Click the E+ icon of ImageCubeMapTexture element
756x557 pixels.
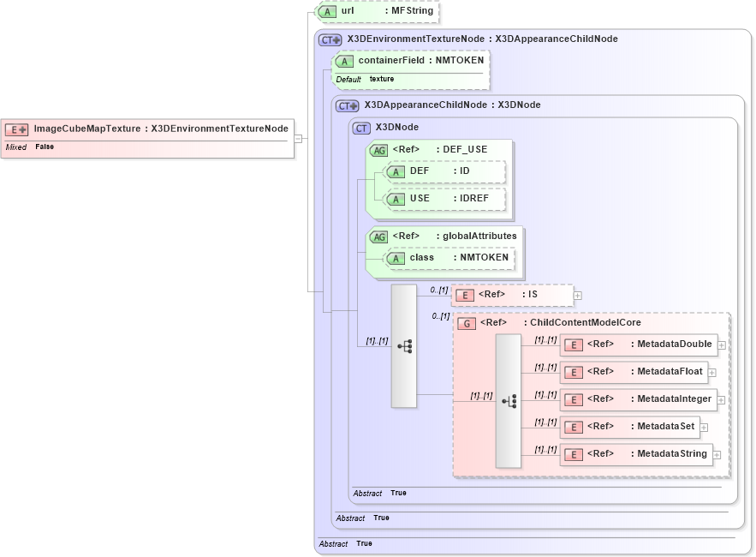[16, 129]
